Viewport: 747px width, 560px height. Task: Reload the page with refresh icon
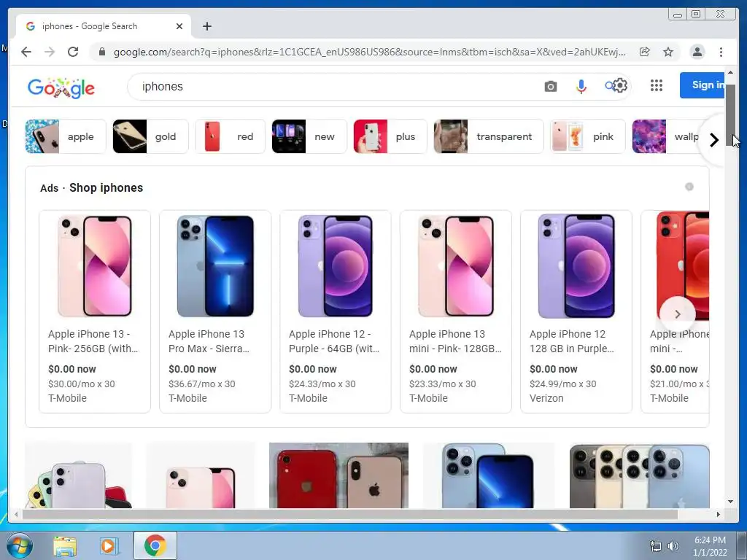tap(73, 52)
